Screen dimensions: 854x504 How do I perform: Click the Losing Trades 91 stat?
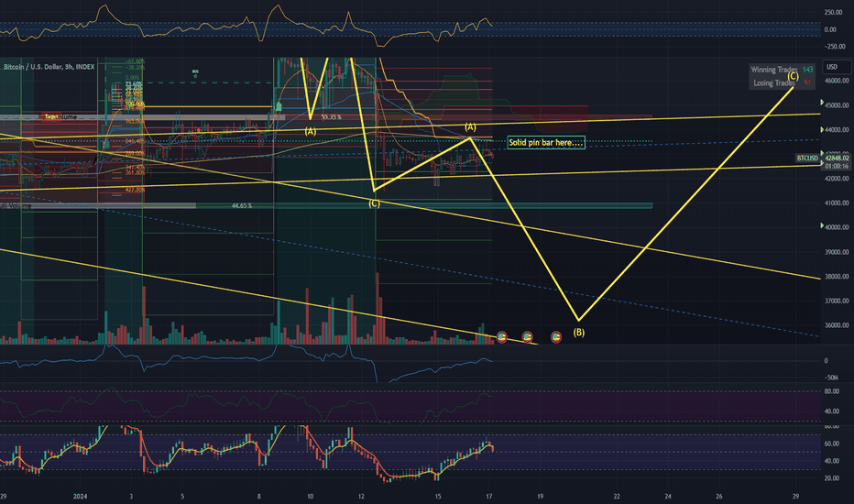click(783, 82)
